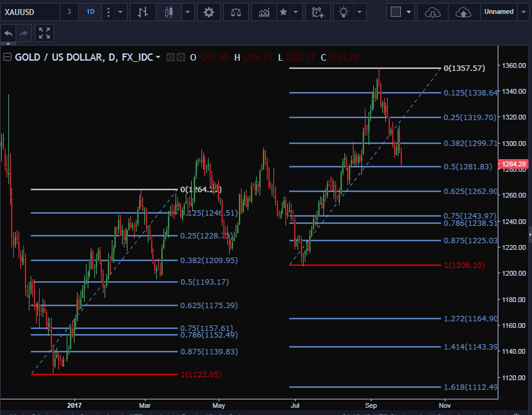Click the compare symbols scale icon

point(237,12)
